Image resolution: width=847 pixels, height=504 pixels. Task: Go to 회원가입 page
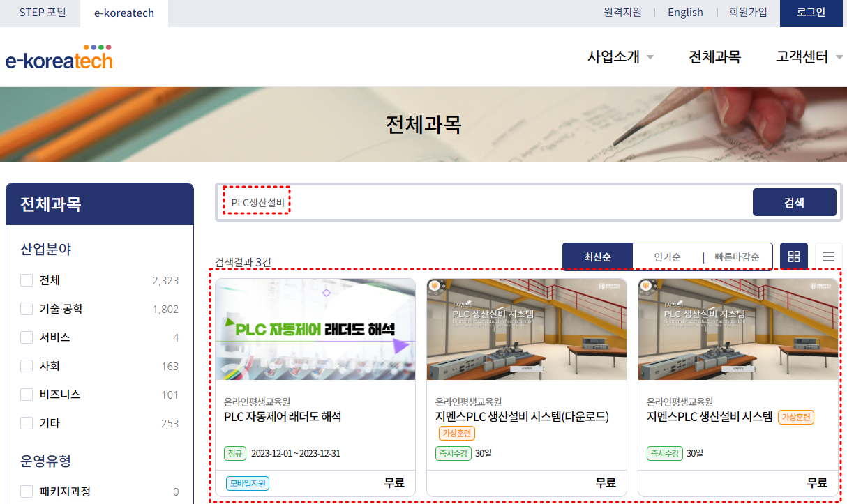click(748, 13)
